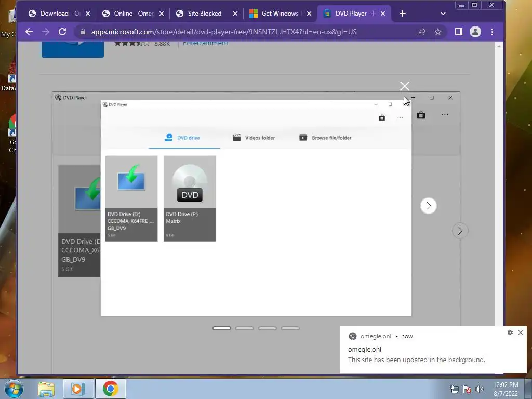Click the store bag icon in background window
Image resolution: width=532 pixels, height=399 pixels.
[421, 115]
